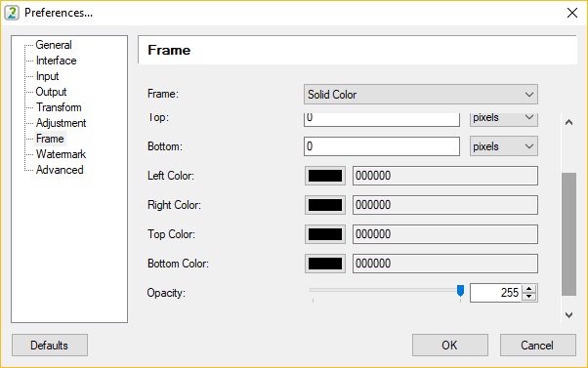
Task: Click the Top Color hex field
Action: tap(445, 234)
